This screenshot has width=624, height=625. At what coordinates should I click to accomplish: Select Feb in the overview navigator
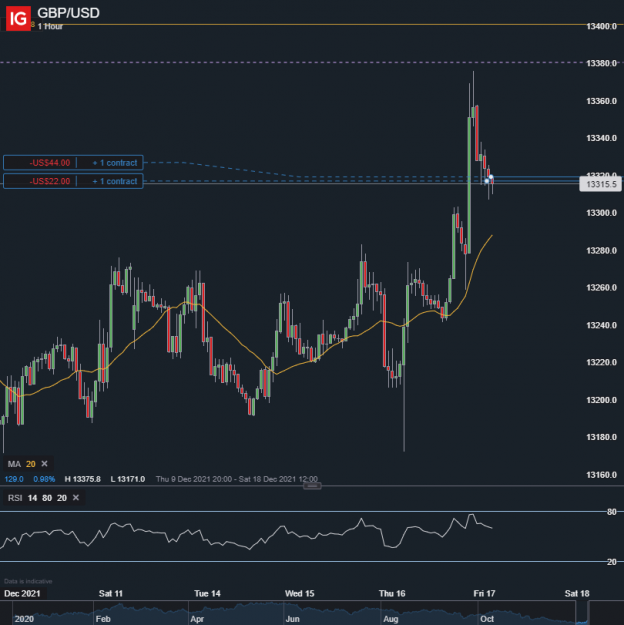[x=103, y=619]
